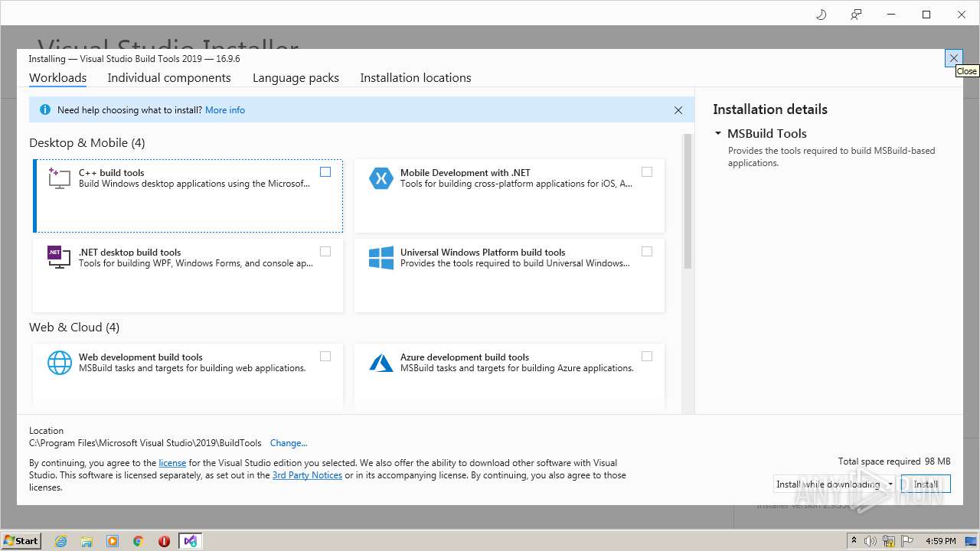Open Google Chrome from the taskbar
This screenshot has width=980, height=551.
(139, 541)
